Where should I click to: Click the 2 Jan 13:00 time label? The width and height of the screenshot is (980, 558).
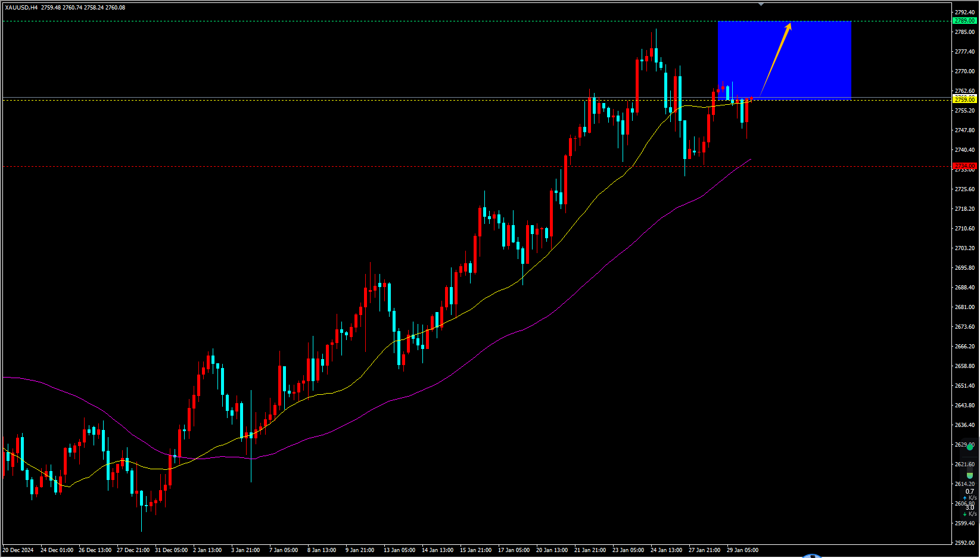(207, 550)
